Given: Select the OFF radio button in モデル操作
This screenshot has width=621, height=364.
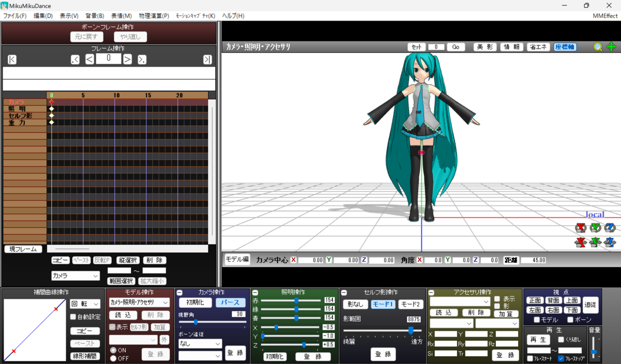Looking at the screenshot, I should click(x=113, y=358).
